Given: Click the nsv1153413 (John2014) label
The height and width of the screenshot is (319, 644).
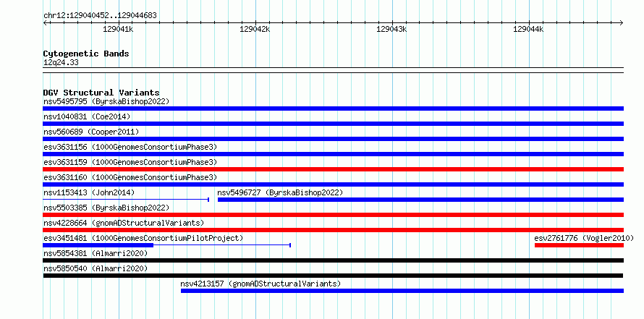Looking at the screenshot, I should tap(89, 192).
